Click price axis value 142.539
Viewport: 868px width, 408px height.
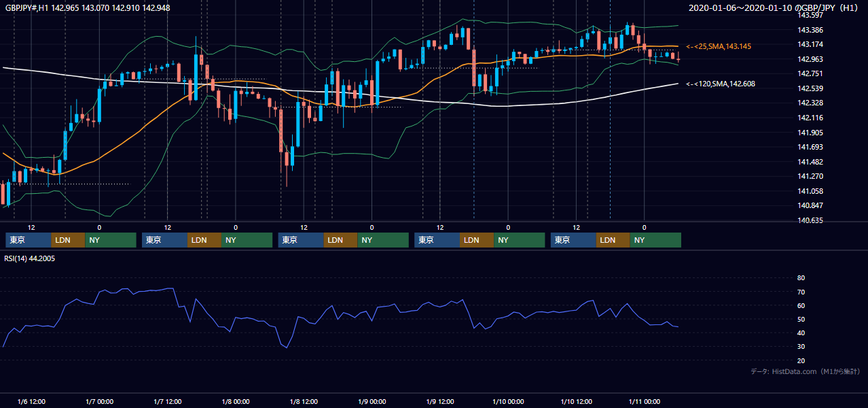tap(810, 88)
